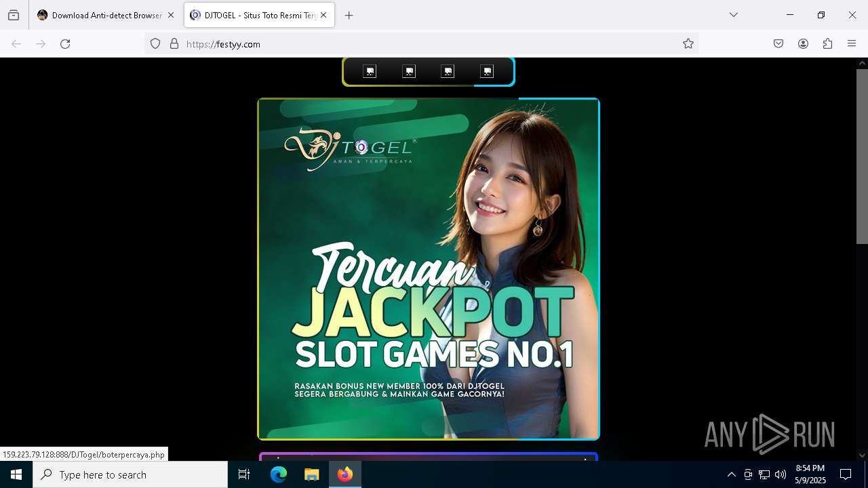Go back one page

[16, 44]
